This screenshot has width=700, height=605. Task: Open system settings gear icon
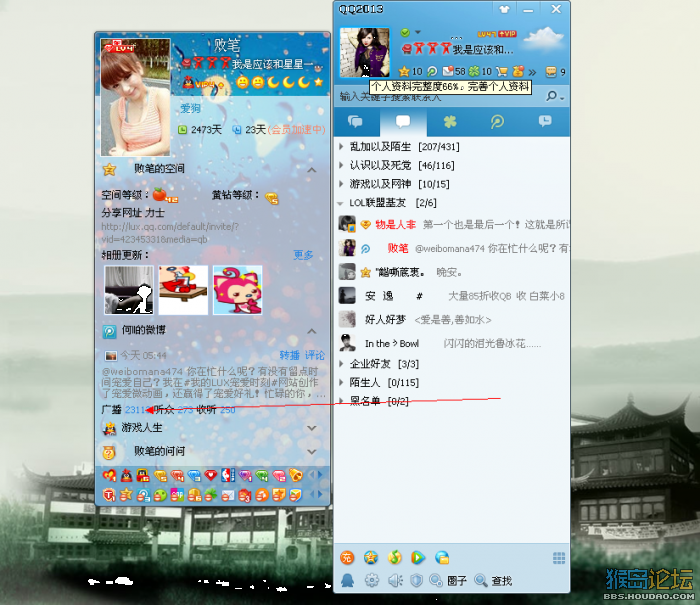[372, 580]
